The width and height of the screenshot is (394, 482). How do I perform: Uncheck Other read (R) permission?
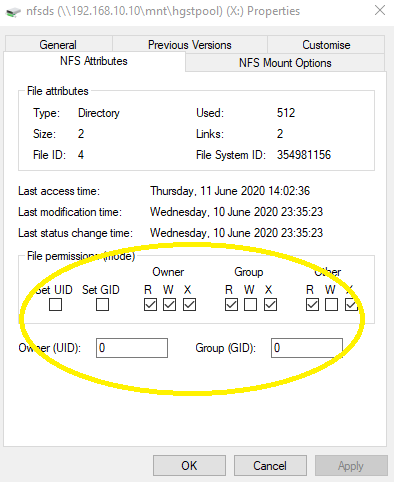coord(312,304)
